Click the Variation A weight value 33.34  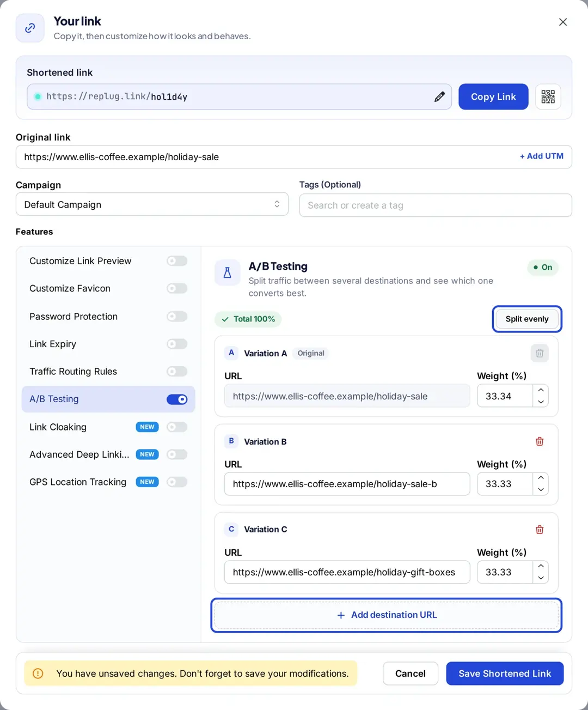[505, 396]
